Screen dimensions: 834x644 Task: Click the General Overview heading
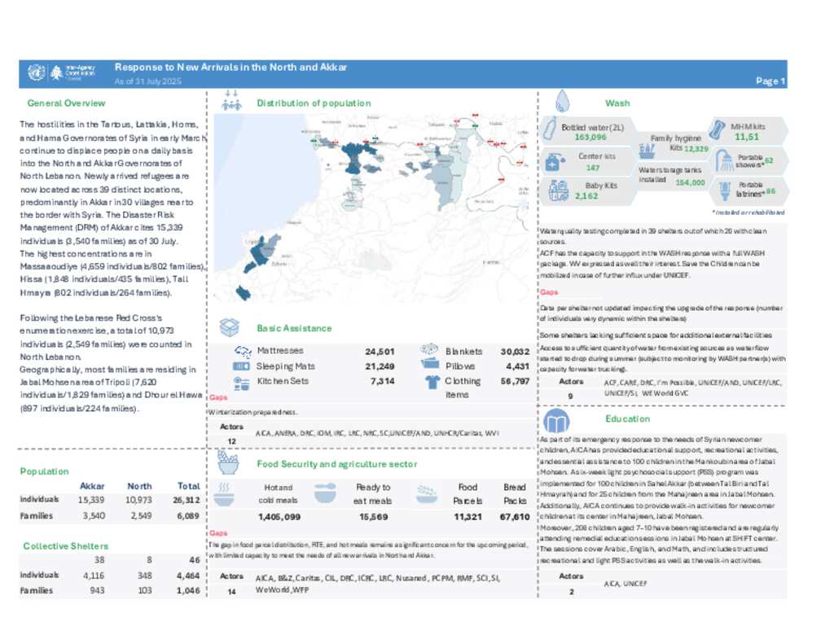pos(66,103)
